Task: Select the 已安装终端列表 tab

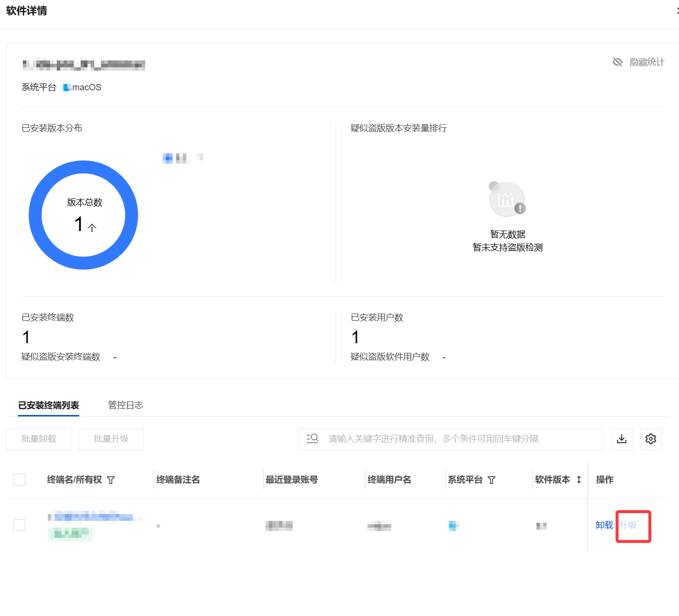Action: coord(49,405)
